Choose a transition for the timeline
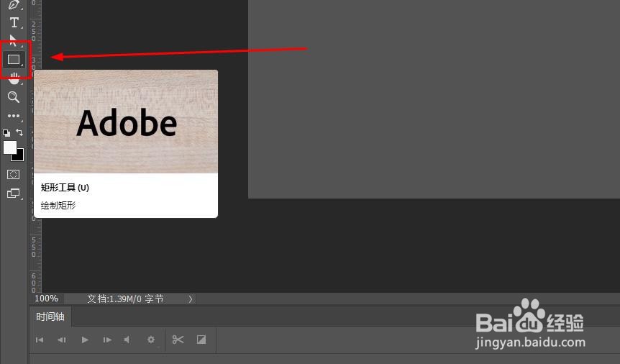Viewport: 620px width, 364px height. coord(201,340)
